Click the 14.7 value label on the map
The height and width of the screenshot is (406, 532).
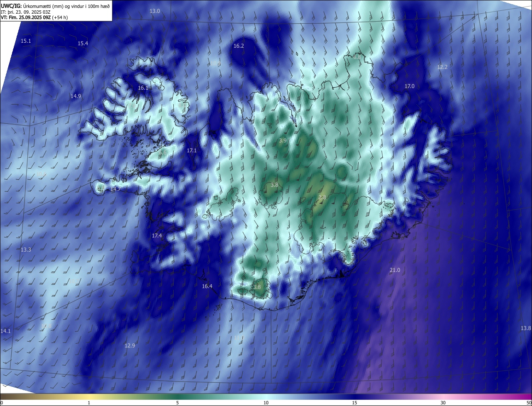tap(116, 189)
